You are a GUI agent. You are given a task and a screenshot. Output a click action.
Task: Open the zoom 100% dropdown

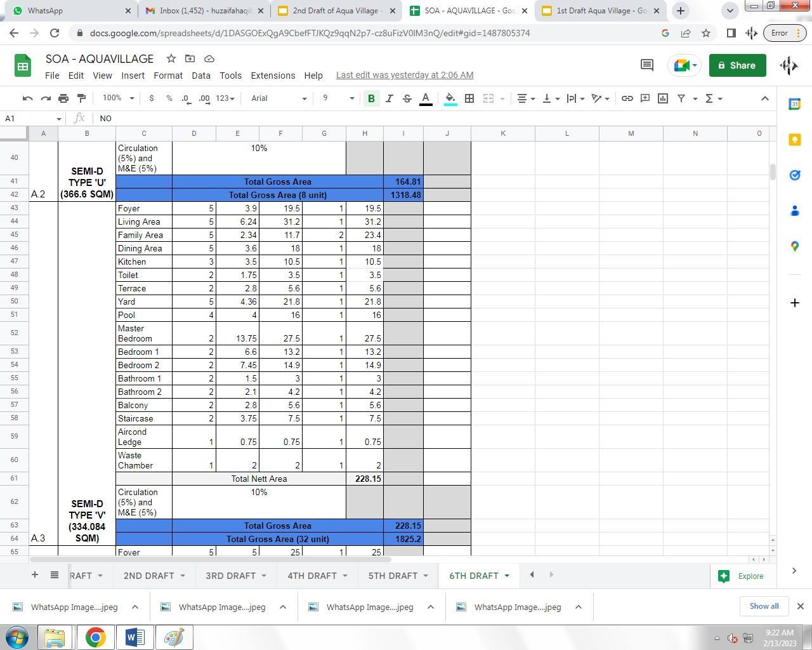click(x=119, y=98)
